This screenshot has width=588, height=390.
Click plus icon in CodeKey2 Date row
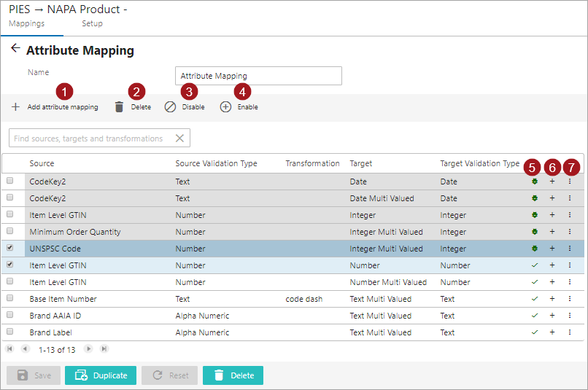pyautogui.click(x=552, y=182)
